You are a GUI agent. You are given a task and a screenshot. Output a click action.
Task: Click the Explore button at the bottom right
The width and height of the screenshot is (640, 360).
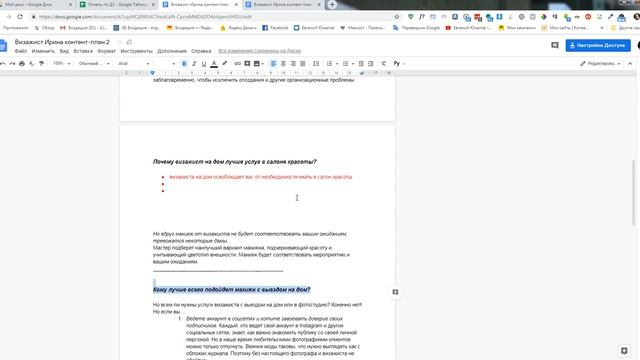(624, 351)
